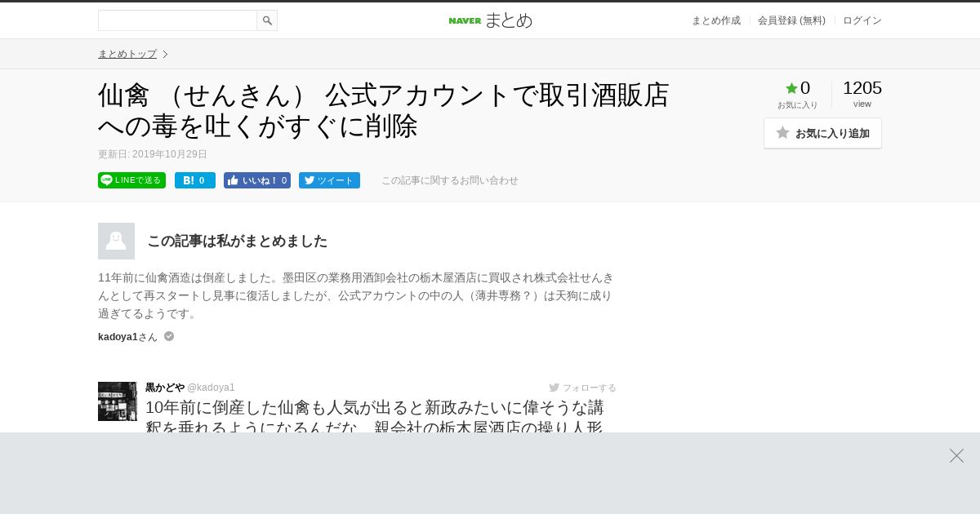Viewport: 980px width, 514px height.
Task: Click the ログイン link
Action: pyautogui.click(x=862, y=20)
